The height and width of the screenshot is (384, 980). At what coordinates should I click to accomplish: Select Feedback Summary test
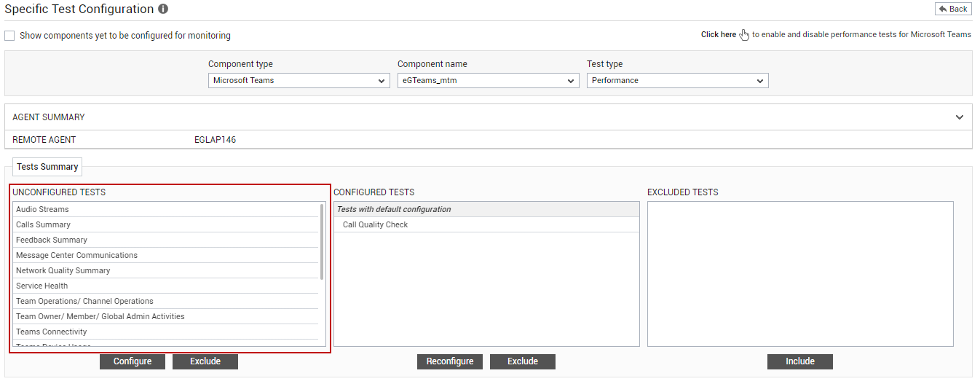pos(167,240)
